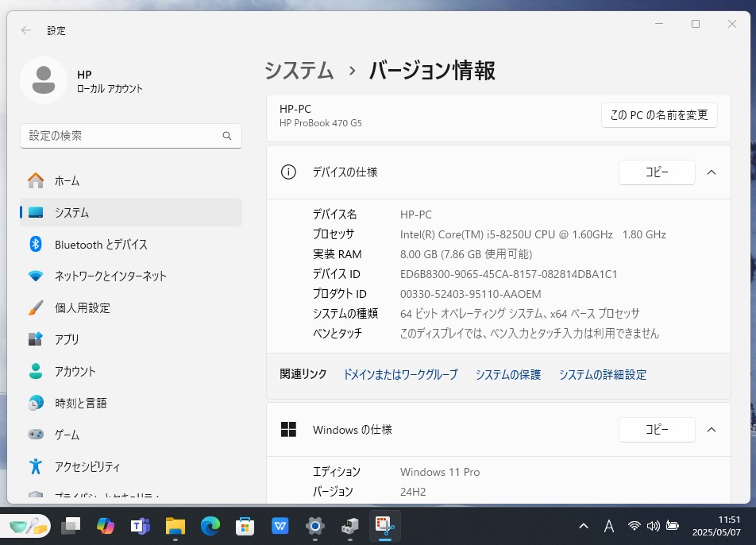Click the Windows logo beside Windows の仕様
Screen dimensions: 756x545
(x=288, y=429)
